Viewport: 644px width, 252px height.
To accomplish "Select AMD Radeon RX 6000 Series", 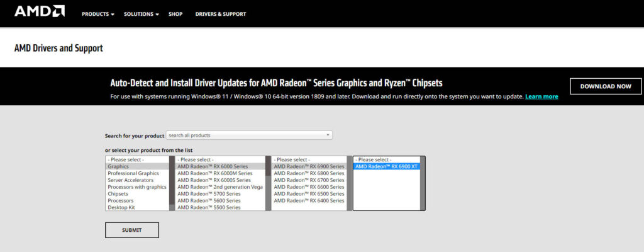I will click(x=220, y=166).
